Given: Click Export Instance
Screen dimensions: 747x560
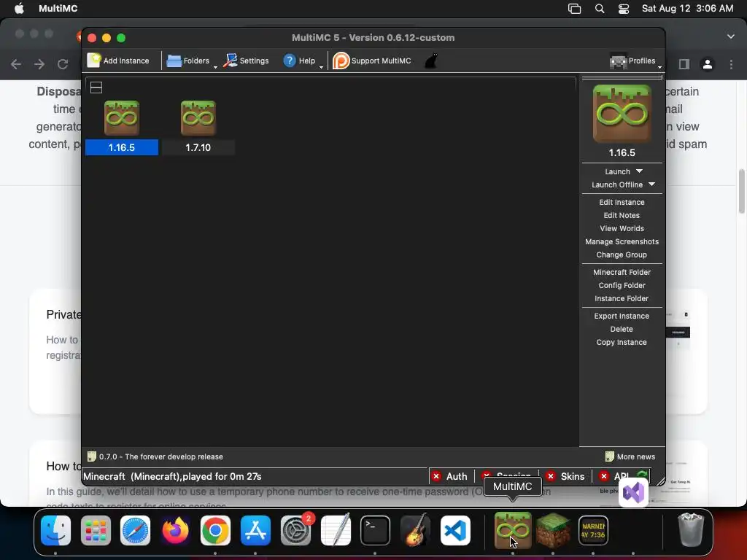Looking at the screenshot, I should tap(622, 316).
